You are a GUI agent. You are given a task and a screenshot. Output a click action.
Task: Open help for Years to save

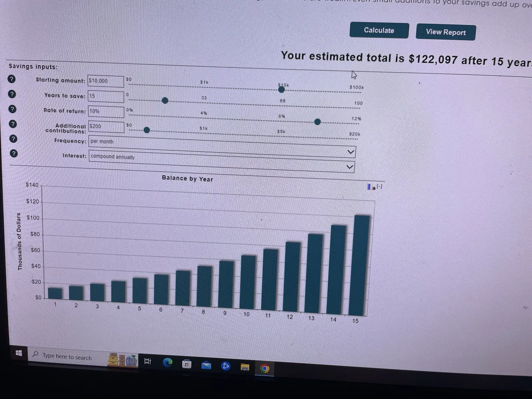point(12,94)
